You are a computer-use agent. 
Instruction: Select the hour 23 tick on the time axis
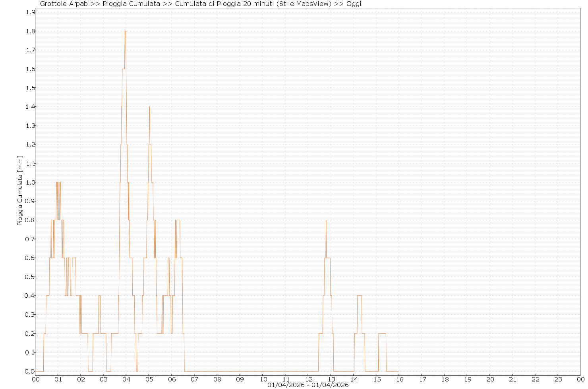558,379
